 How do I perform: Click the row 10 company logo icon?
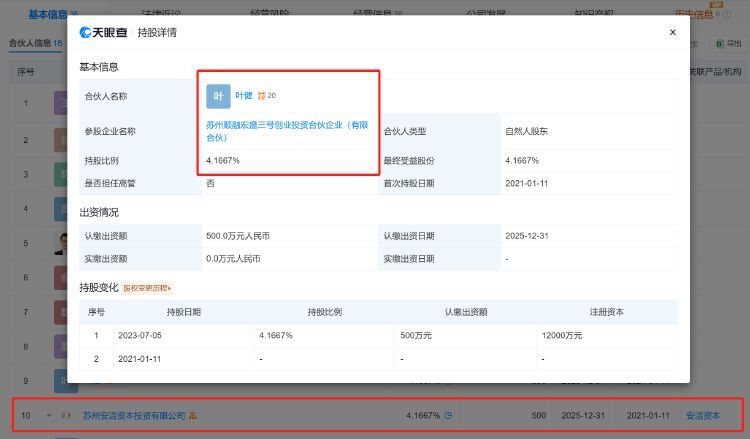point(66,416)
